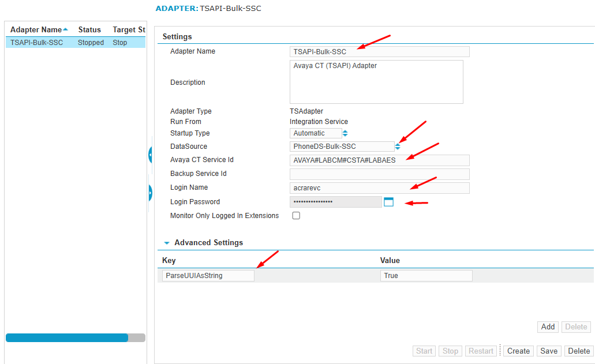Open the Login Password edit dialog icon
Viewport: 595px width, 364px height.
[388, 202]
